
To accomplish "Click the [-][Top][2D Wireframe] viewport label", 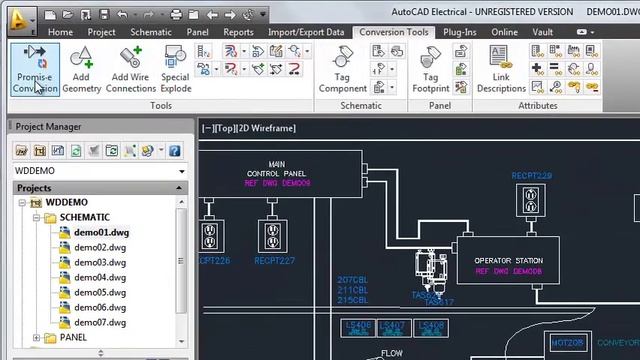I will 249,128.
